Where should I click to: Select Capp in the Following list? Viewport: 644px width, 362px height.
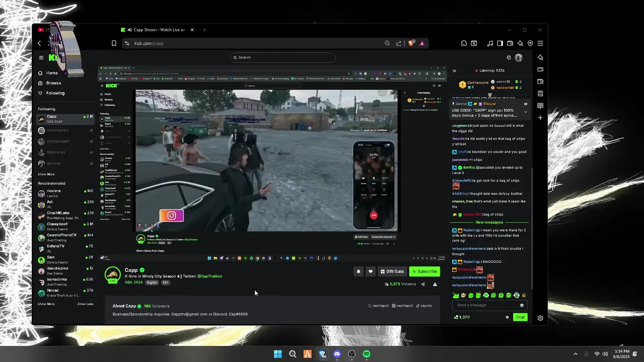pos(65,119)
